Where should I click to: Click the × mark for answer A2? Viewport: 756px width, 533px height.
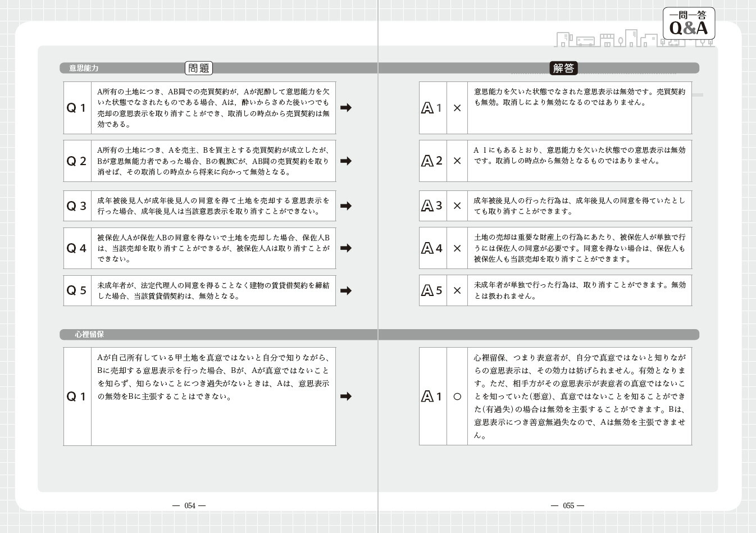(457, 161)
